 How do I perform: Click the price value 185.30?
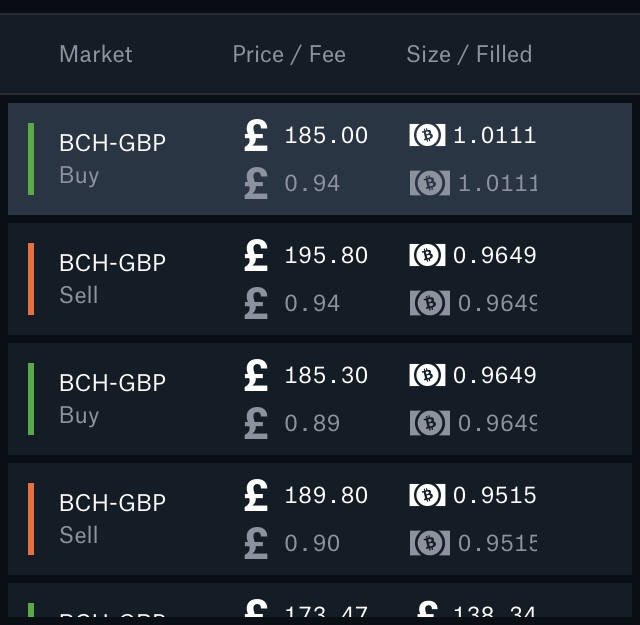coord(326,376)
